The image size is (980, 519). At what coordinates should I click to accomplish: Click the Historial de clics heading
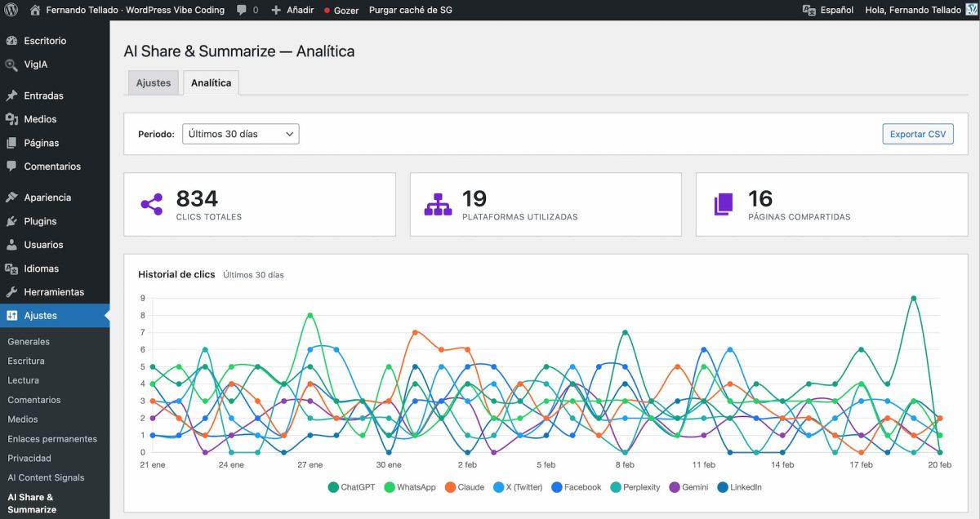[176, 274]
